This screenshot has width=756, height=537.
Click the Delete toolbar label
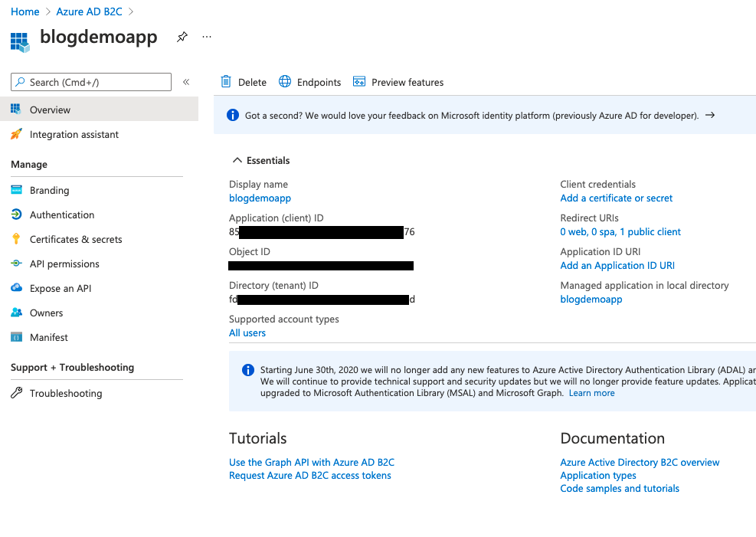click(252, 83)
